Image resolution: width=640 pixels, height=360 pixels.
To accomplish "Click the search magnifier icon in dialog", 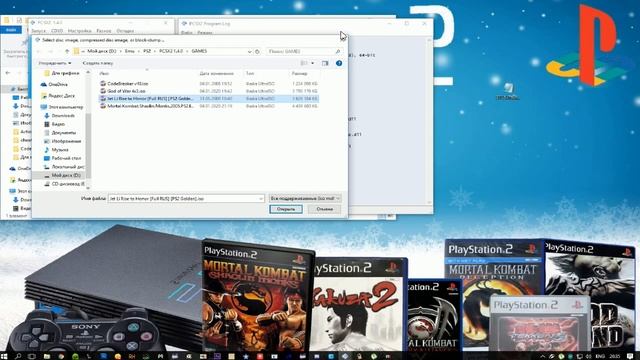I will [338, 51].
